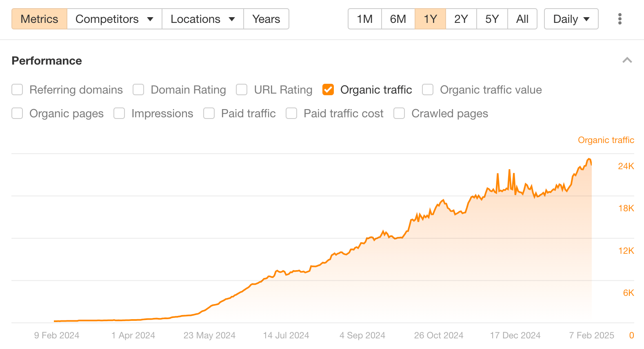The height and width of the screenshot is (349, 644).
Task: Toggle the Paid traffic checkbox
Action: click(209, 113)
